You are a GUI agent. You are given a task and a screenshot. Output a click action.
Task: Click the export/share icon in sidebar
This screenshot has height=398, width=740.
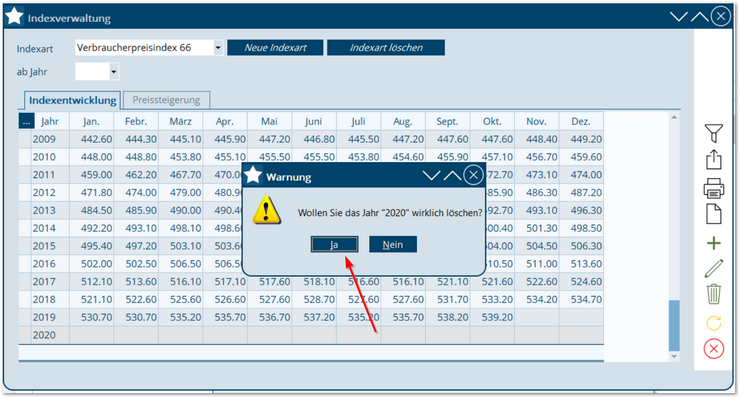click(714, 160)
